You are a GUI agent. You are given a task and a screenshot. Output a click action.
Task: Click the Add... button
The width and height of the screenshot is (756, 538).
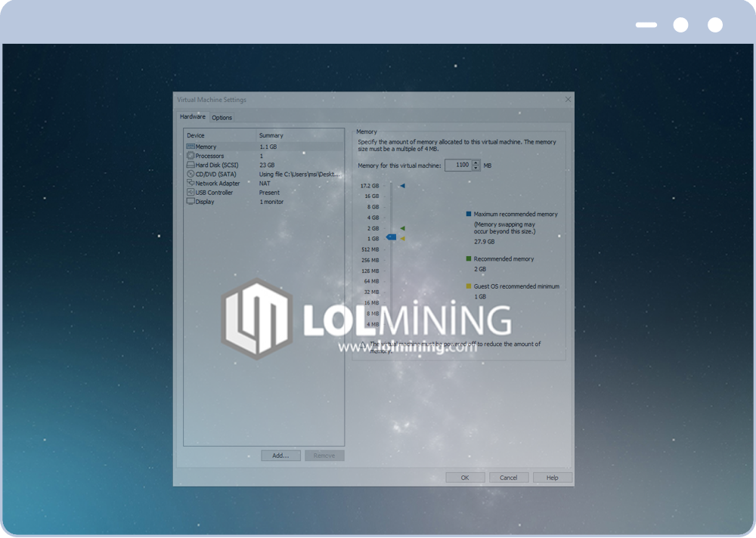tap(280, 456)
